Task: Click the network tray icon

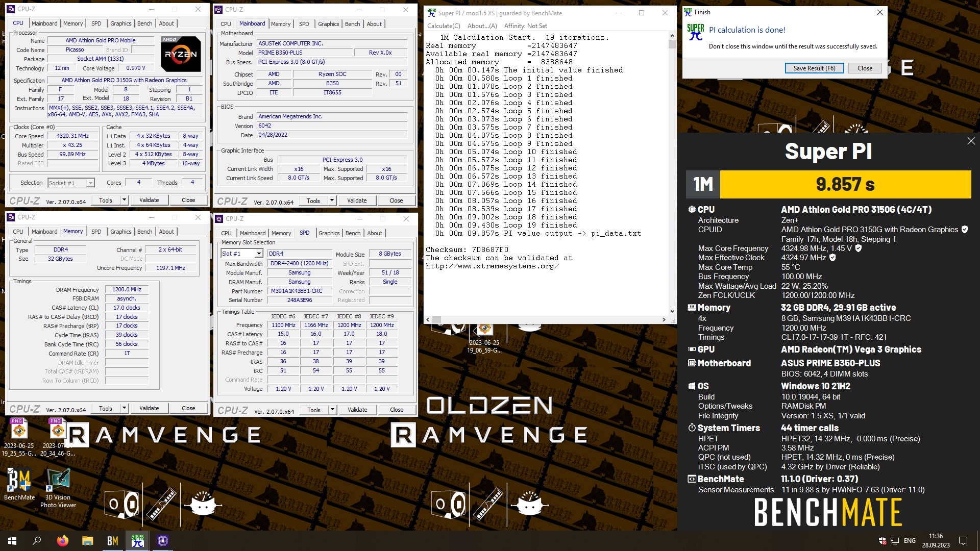Action: (x=895, y=541)
